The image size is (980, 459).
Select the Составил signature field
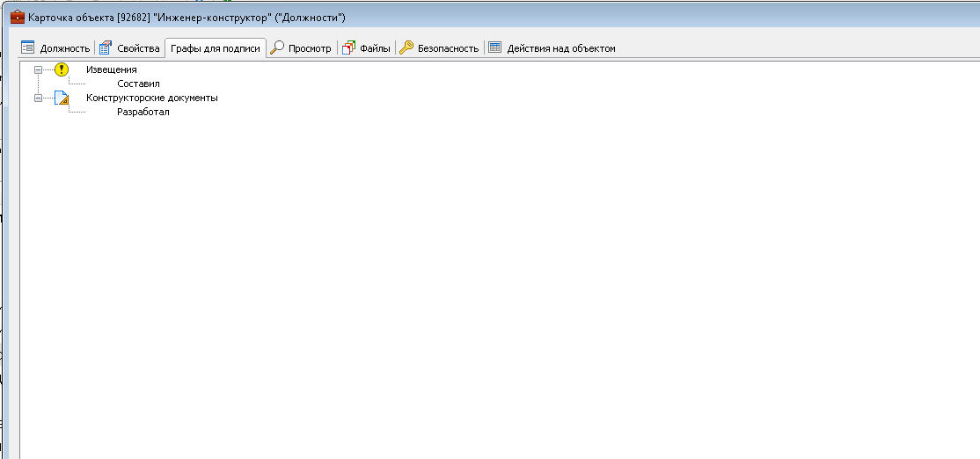(139, 84)
